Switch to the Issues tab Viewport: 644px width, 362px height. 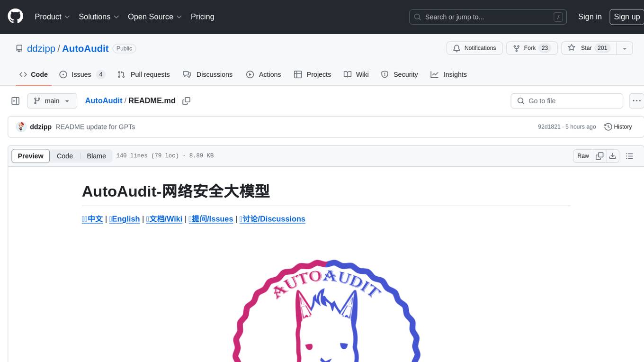click(x=82, y=74)
